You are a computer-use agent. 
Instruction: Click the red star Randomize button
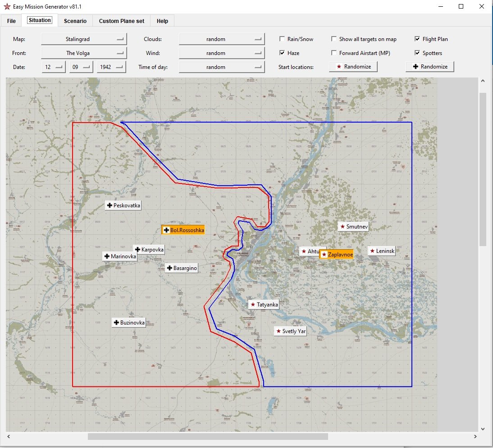coord(353,67)
